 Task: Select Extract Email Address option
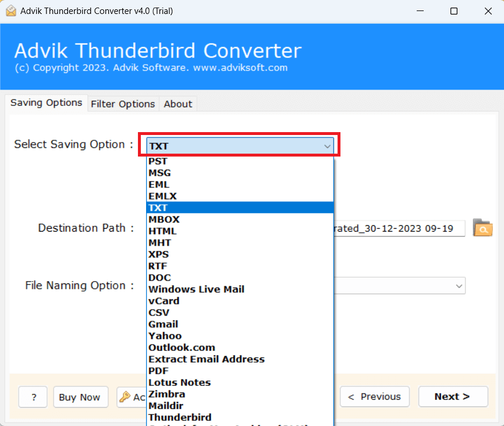[240, 359]
